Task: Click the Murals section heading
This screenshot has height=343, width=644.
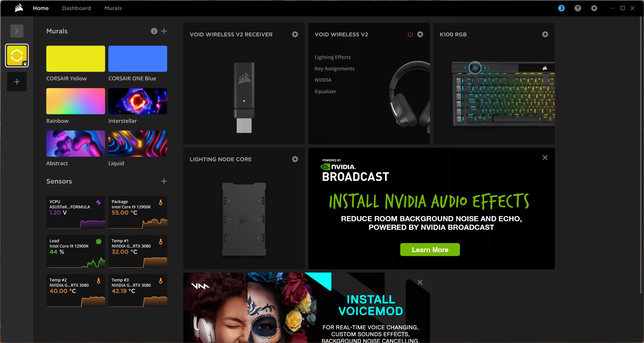Action: pos(57,31)
